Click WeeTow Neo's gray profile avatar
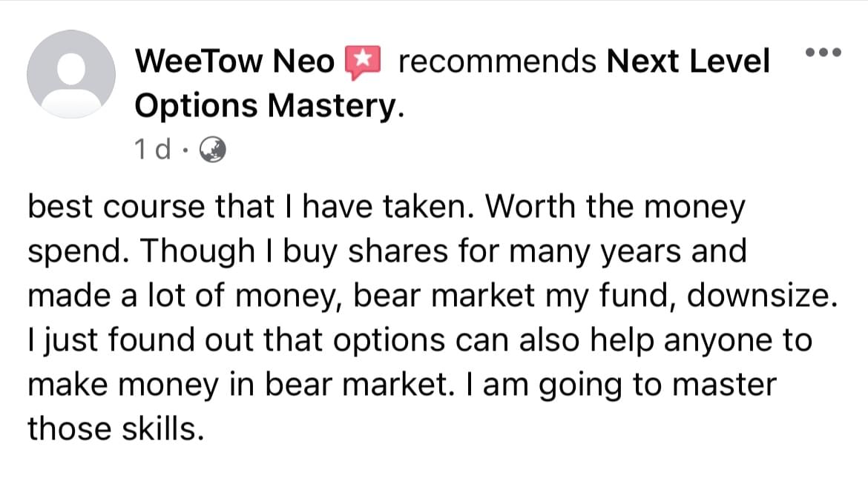The width and height of the screenshot is (868, 481). [71, 74]
